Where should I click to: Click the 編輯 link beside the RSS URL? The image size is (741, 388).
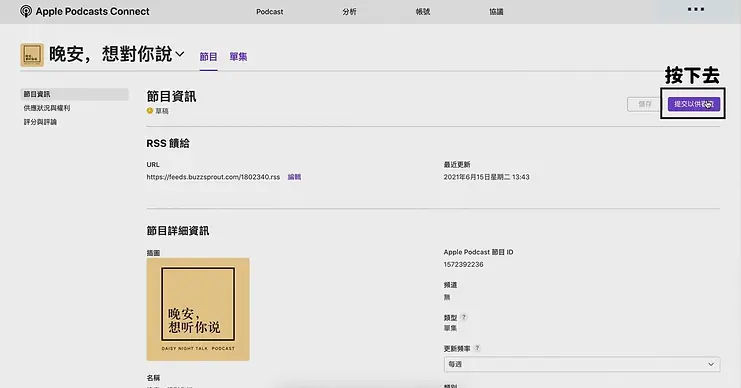click(x=294, y=177)
